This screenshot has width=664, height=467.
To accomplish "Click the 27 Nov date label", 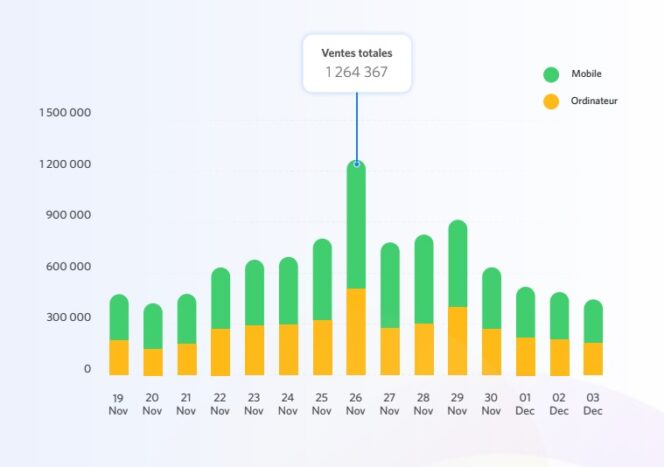I will click(389, 405).
